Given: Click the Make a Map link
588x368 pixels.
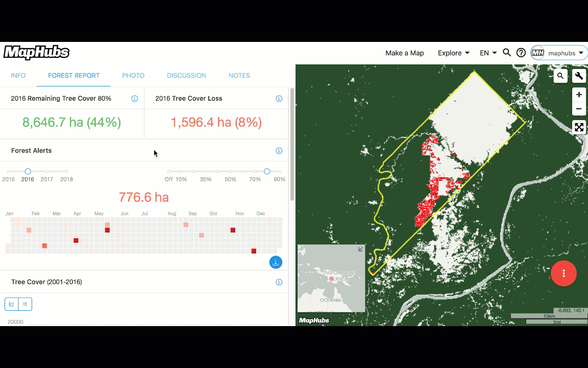Looking at the screenshot, I should pos(405,53).
